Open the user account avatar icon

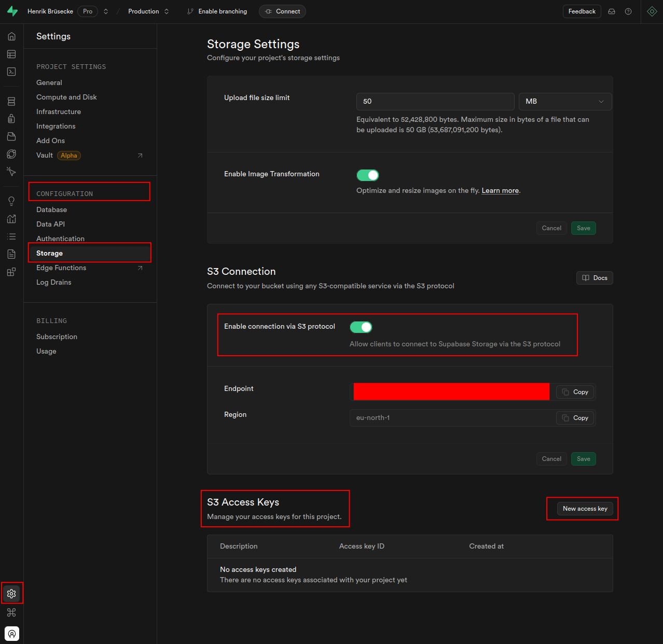pos(12,634)
